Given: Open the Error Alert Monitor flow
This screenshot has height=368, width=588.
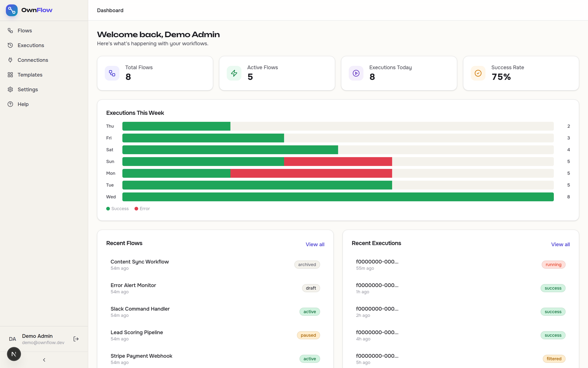Looking at the screenshot, I should 215,288.
